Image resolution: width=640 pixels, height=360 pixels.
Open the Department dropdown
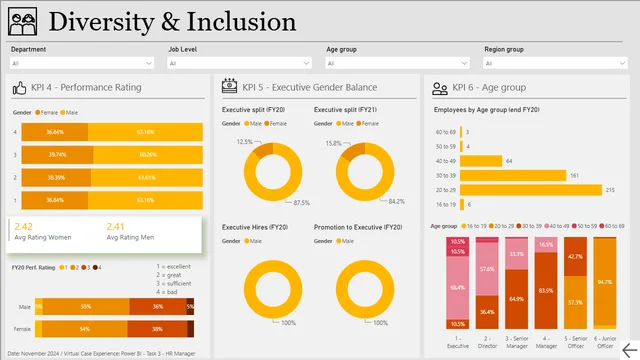pyautogui.click(x=82, y=63)
